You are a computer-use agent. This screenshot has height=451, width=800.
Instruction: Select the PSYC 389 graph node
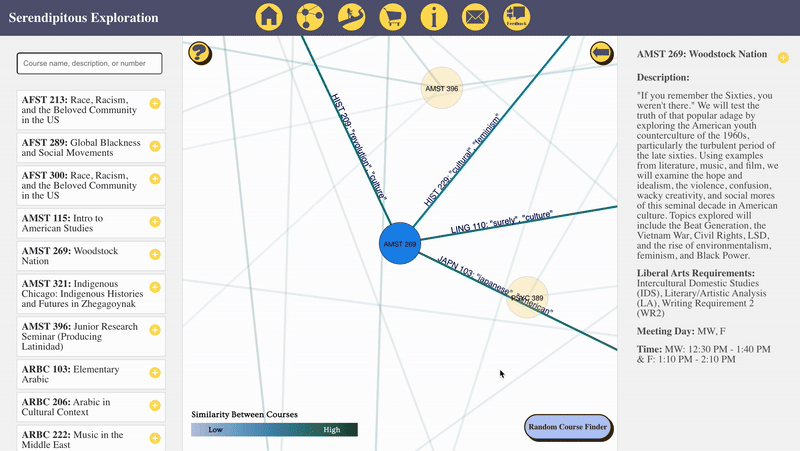tap(527, 297)
